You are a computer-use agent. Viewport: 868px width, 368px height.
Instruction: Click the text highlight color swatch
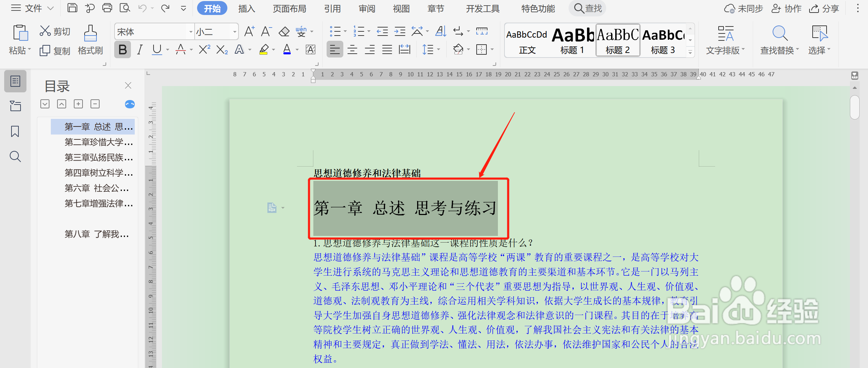pyautogui.click(x=264, y=50)
